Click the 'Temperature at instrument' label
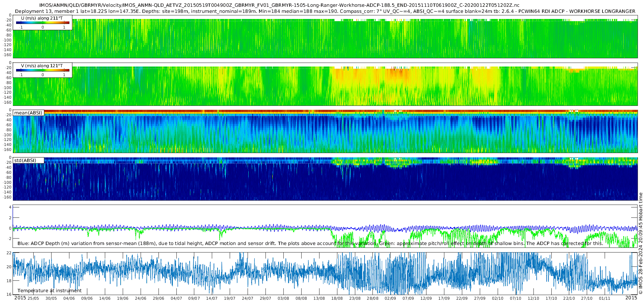 click(x=49, y=290)
